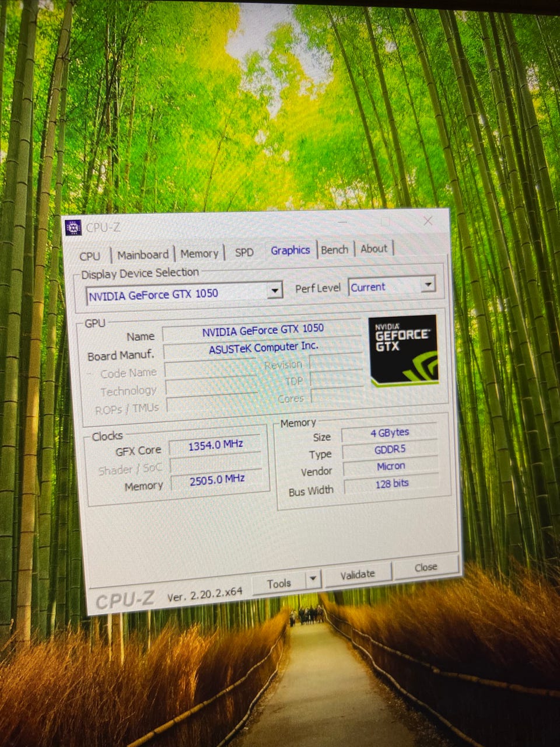Click the Micron vendor value
This screenshot has width=560, height=747.
pyautogui.click(x=390, y=466)
